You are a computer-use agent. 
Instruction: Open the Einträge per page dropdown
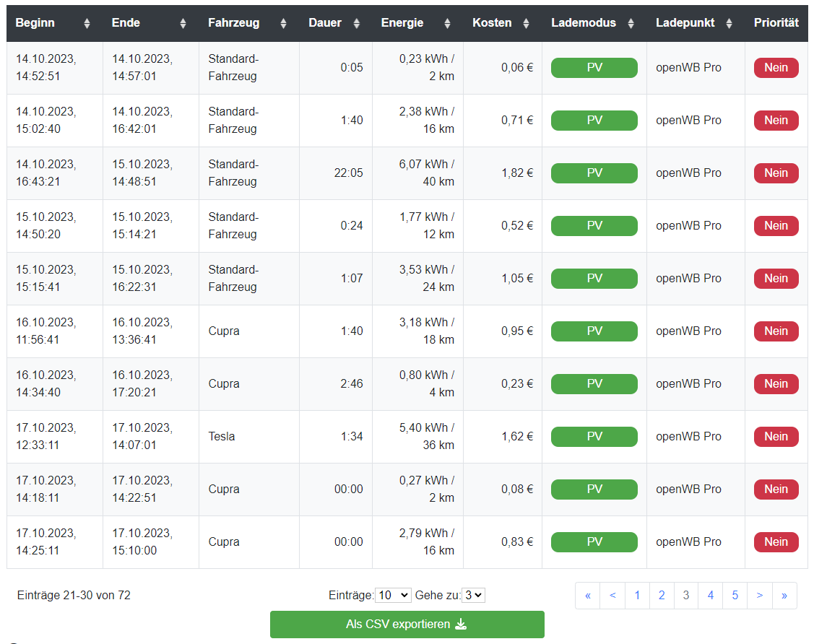[x=393, y=596]
